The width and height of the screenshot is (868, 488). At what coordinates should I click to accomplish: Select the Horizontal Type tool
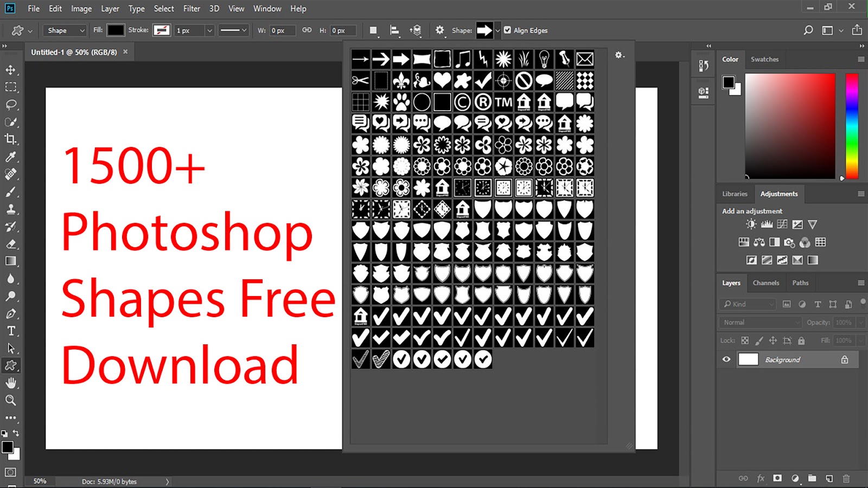point(10,331)
